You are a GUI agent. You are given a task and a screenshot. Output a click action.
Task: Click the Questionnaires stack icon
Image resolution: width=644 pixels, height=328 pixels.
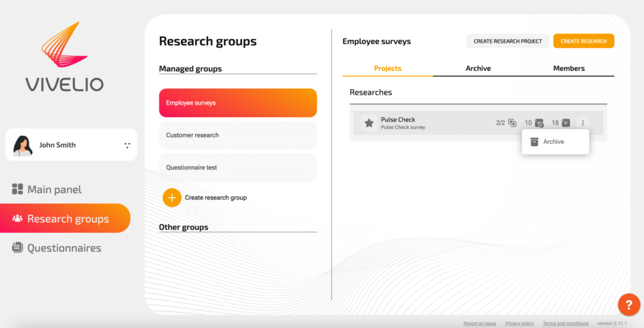[x=17, y=247]
